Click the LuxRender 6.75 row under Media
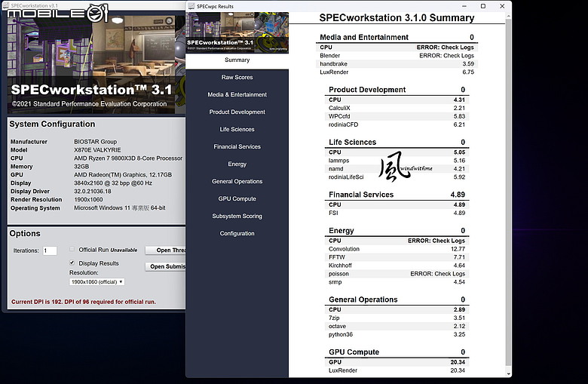The height and width of the screenshot is (384, 588). pos(397,72)
